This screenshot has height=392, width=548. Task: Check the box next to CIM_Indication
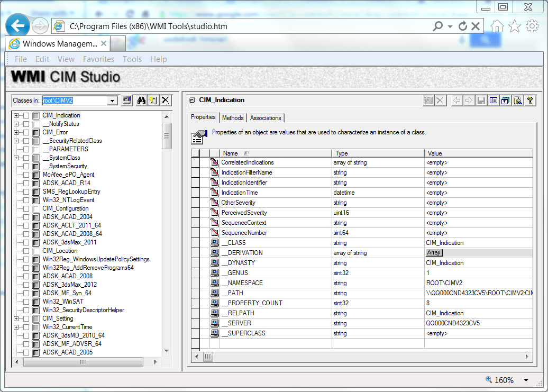[x=26, y=116]
